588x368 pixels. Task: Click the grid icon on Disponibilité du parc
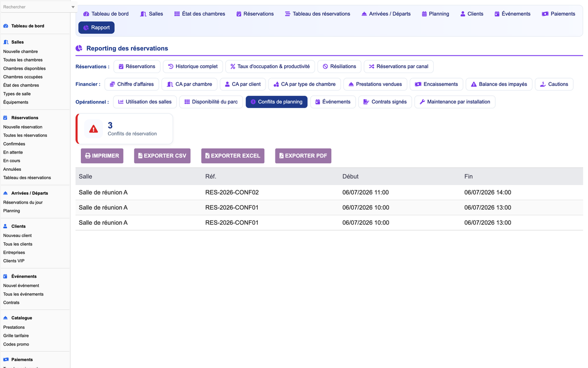[187, 102]
